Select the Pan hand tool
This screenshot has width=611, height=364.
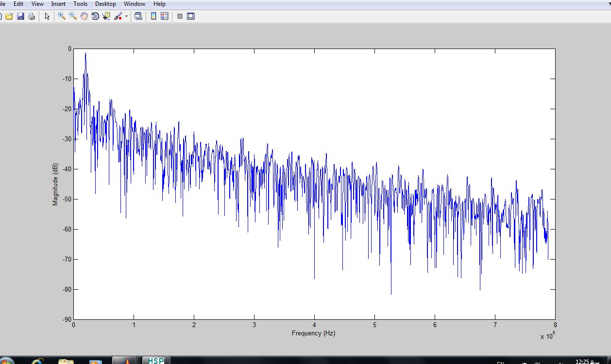point(84,16)
